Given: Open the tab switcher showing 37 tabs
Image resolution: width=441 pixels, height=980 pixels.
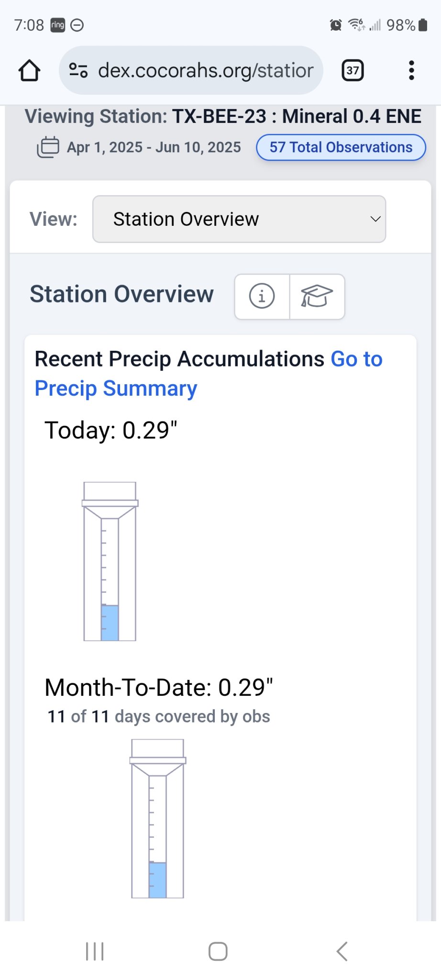Looking at the screenshot, I should pyautogui.click(x=353, y=71).
